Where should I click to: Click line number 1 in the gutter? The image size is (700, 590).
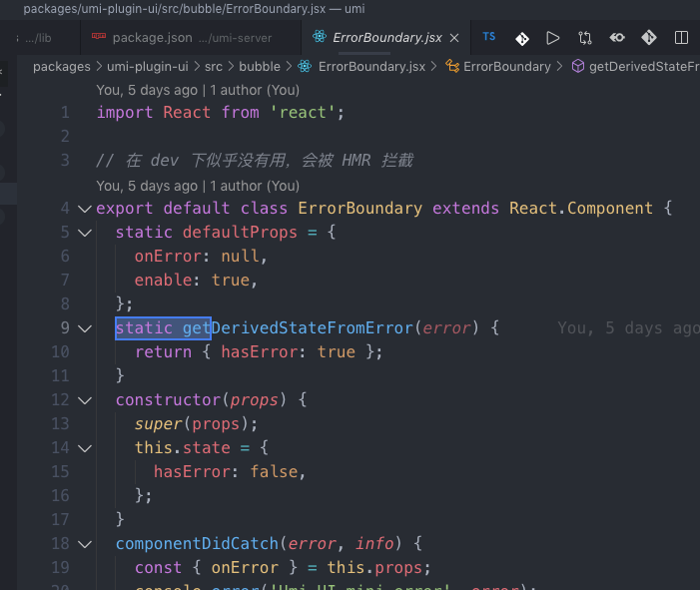tap(65, 112)
